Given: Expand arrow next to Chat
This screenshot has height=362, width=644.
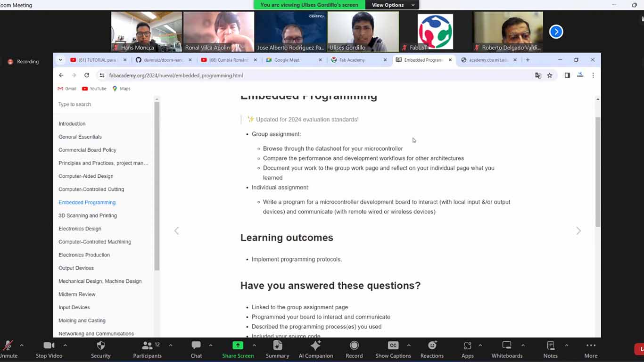Looking at the screenshot, I should click(210, 346).
